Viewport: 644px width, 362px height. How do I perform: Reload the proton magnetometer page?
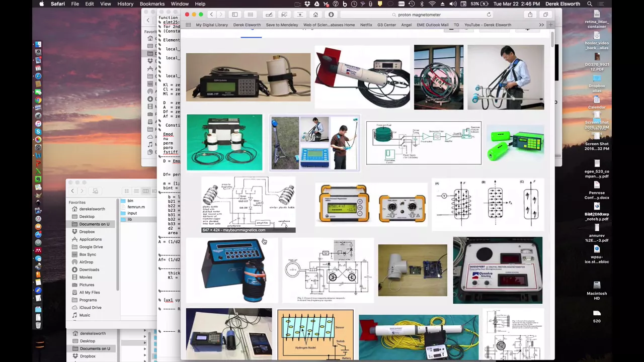(489, 15)
